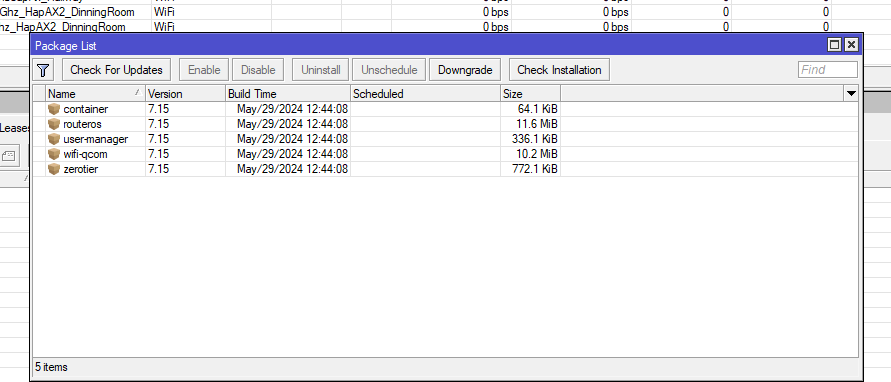The image size is (891, 382).
Task: Run Check Installation
Action: [559, 70]
